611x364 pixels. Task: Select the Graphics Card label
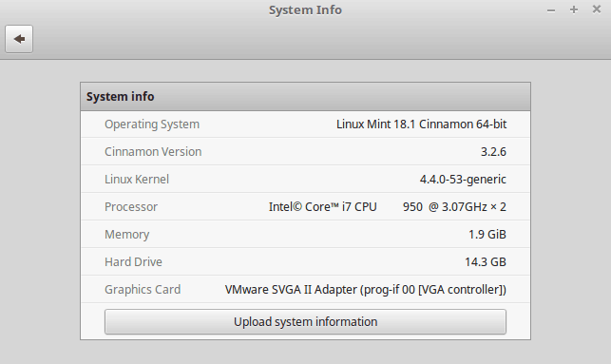[143, 290]
